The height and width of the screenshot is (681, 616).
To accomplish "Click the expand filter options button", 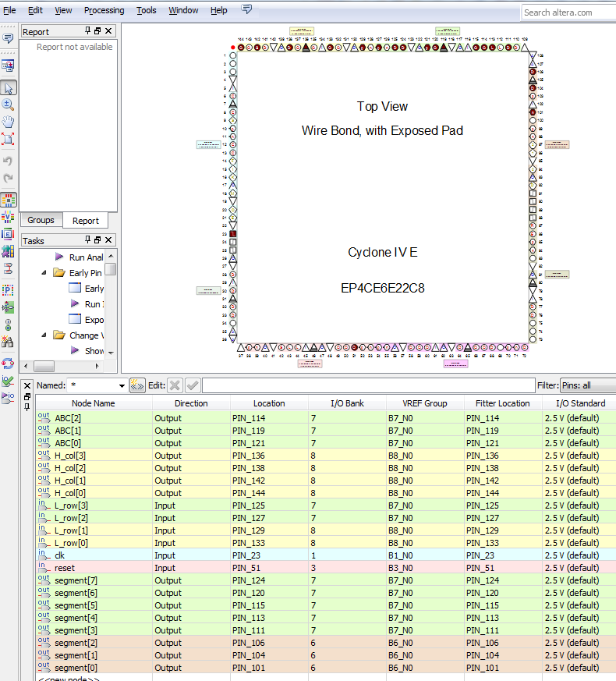I will click(x=137, y=385).
